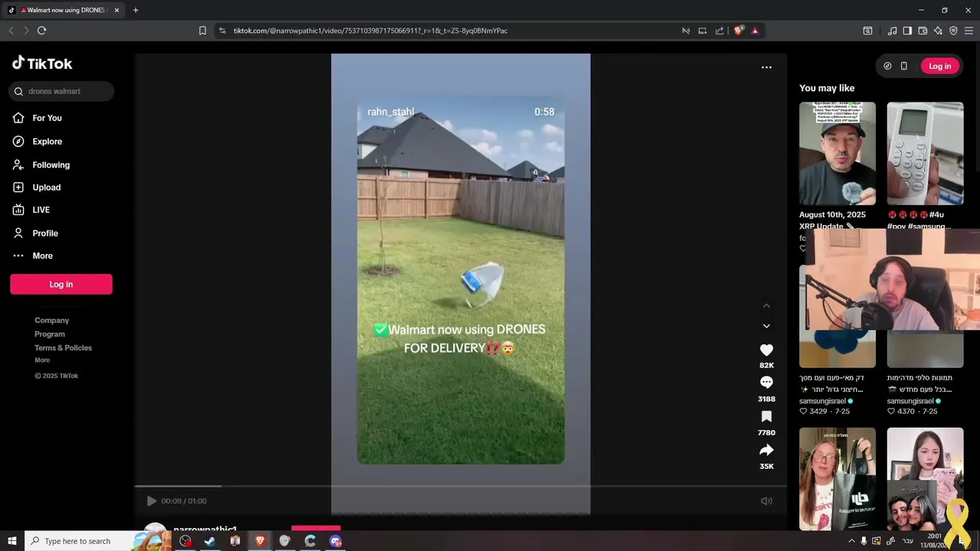This screenshot has height=551, width=980.
Task: Click the window search icon in the browser toolbar
Action: click(x=867, y=31)
